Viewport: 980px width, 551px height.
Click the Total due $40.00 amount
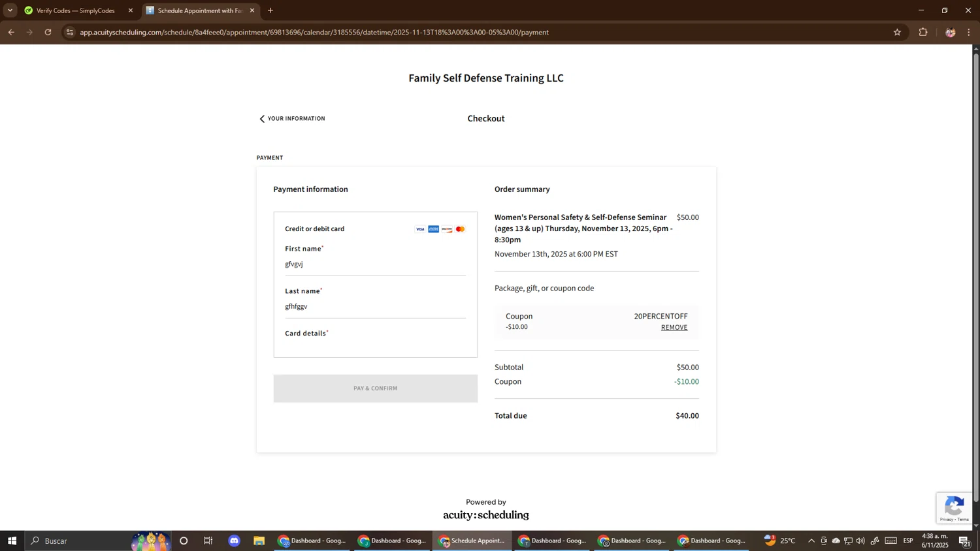click(x=687, y=416)
